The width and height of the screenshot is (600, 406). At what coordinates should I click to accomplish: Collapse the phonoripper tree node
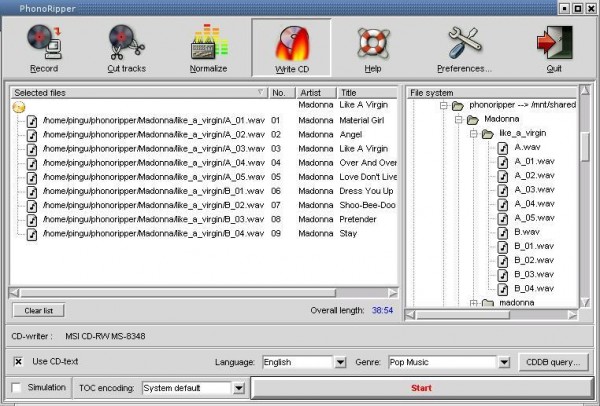pyautogui.click(x=443, y=105)
